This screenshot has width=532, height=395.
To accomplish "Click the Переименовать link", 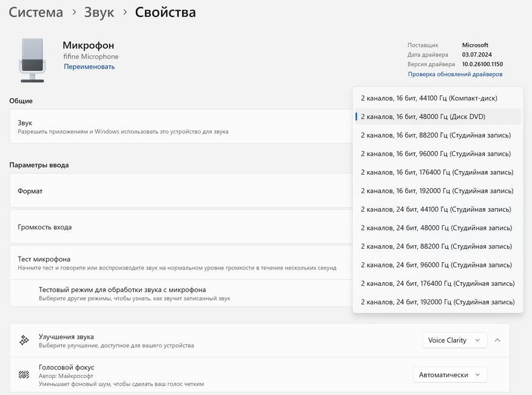I will pos(89,67).
